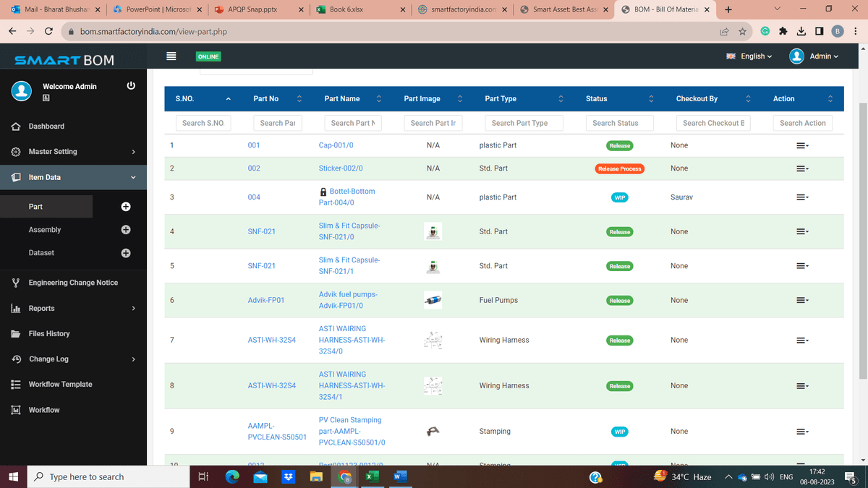
Task: Click the ONLINE status indicator
Action: pyautogui.click(x=208, y=56)
